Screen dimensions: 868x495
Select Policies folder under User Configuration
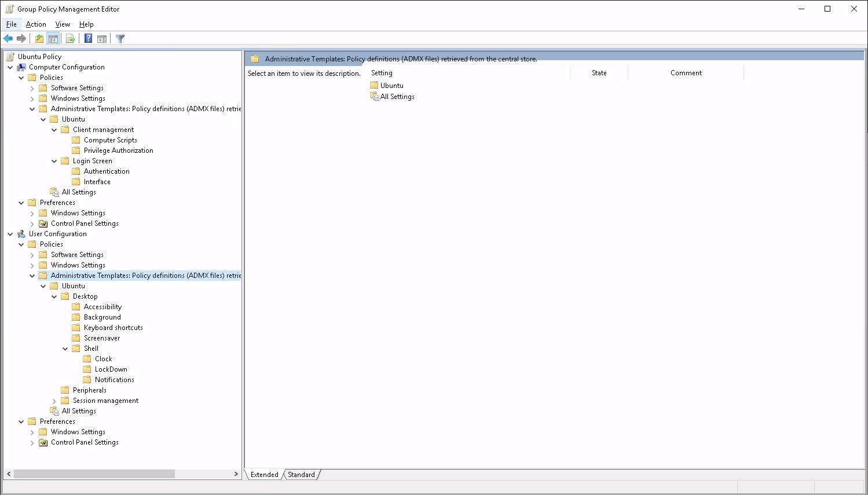(51, 244)
